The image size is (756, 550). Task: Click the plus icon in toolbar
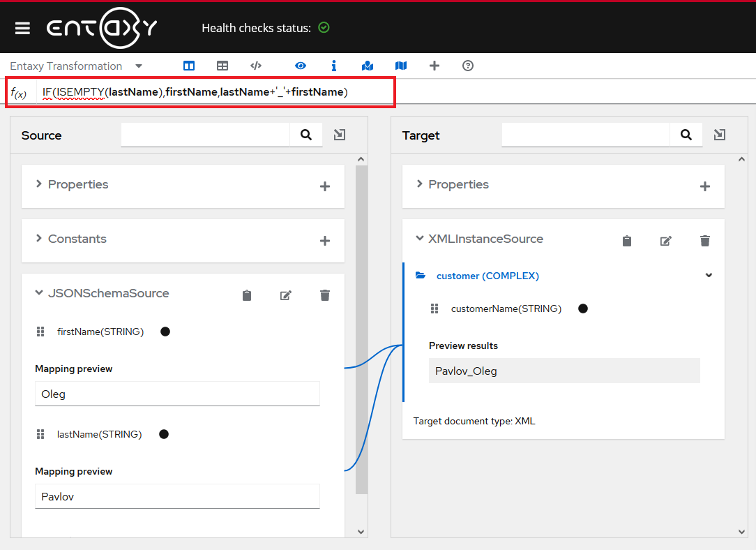pyautogui.click(x=434, y=66)
